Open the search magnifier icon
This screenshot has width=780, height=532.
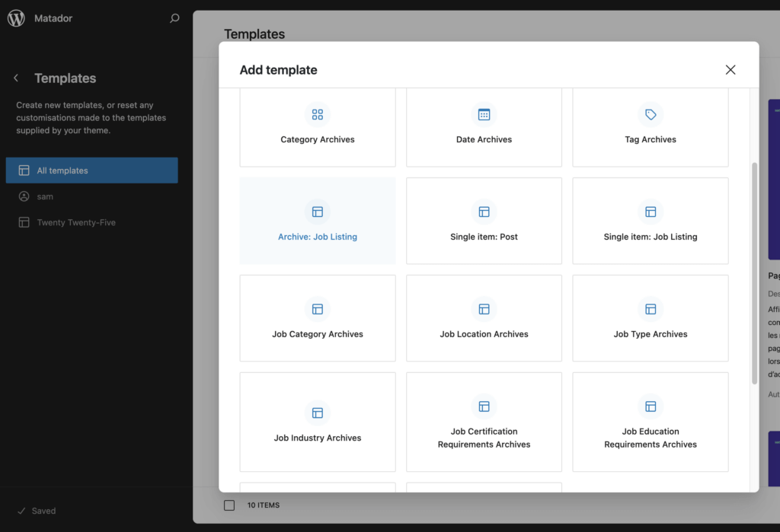[x=174, y=18]
